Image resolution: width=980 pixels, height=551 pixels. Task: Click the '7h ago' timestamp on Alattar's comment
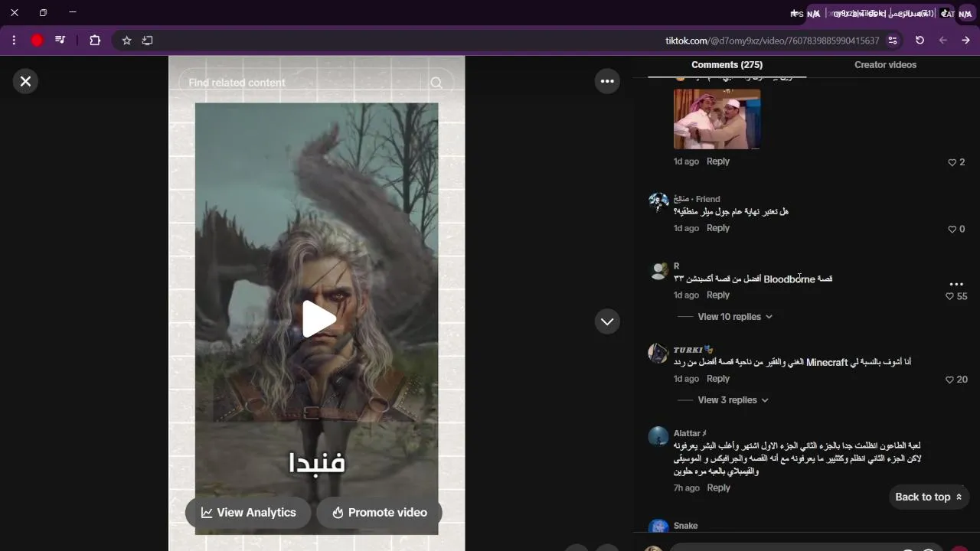686,488
